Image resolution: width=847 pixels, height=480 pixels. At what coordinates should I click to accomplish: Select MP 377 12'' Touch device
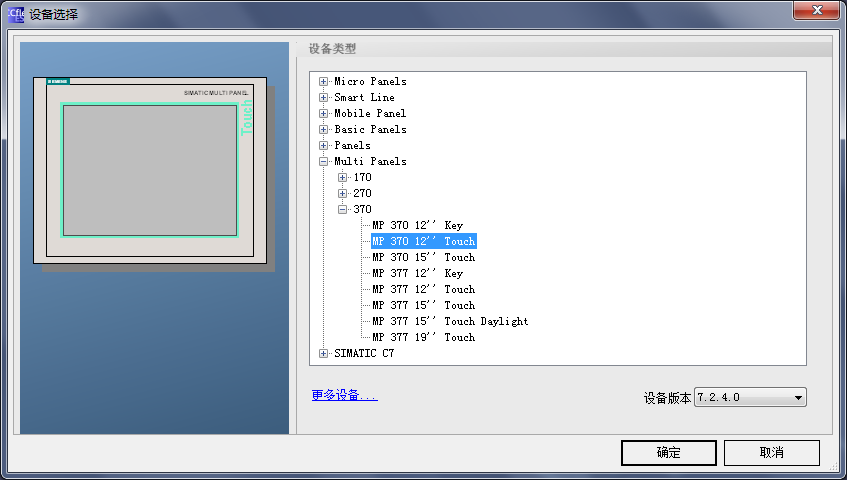[424, 289]
